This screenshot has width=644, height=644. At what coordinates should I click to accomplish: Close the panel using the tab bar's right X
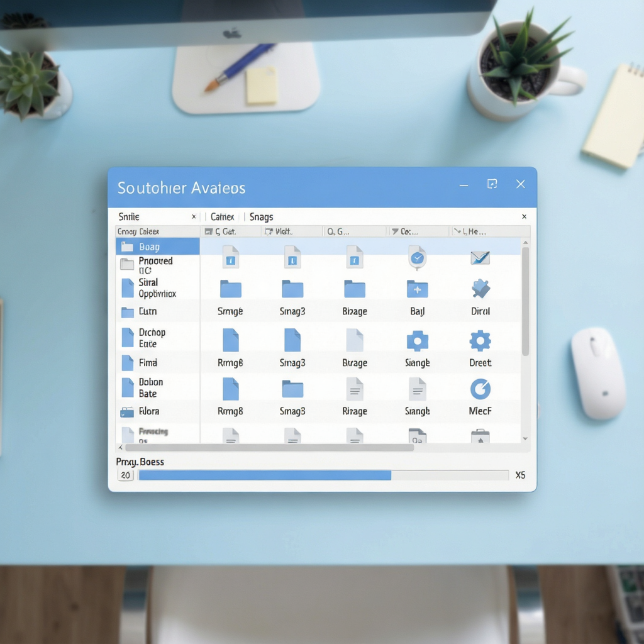[x=524, y=216]
